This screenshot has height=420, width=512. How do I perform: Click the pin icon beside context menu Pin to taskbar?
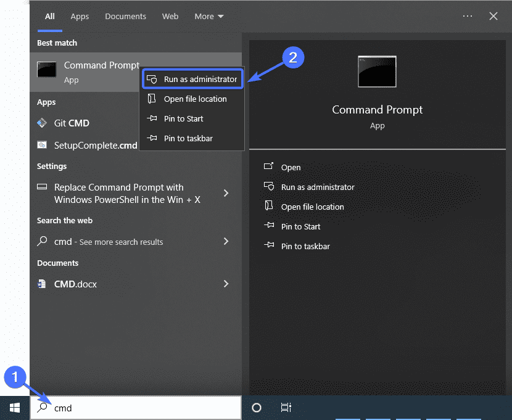[x=152, y=138]
